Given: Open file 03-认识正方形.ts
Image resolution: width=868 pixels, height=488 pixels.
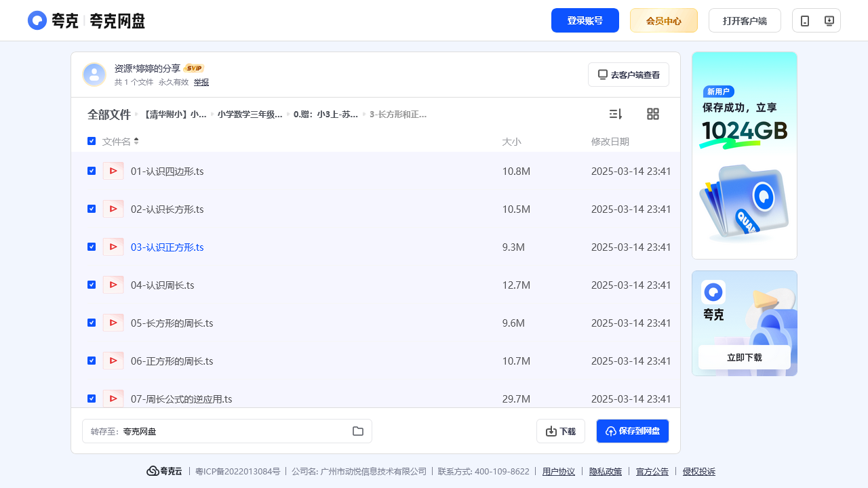Looking at the screenshot, I should (x=167, y=247).
